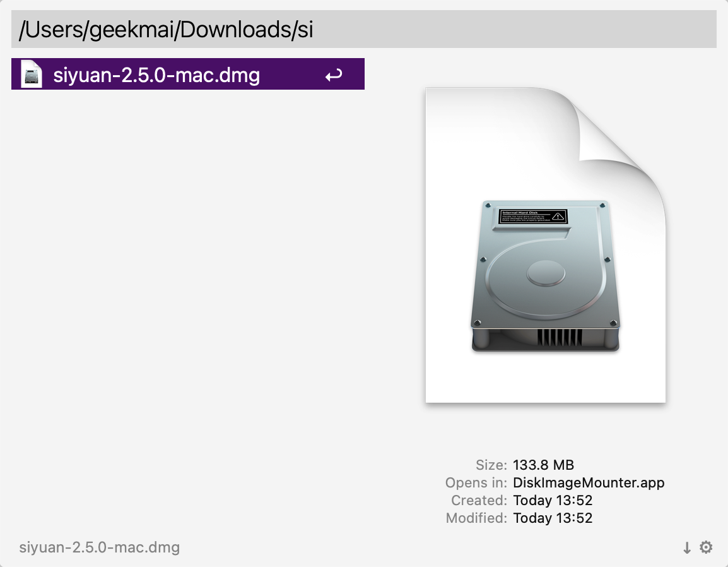Click the warning label on the hard disk graphic
728x567 pixels.
(x=533, y=217)
